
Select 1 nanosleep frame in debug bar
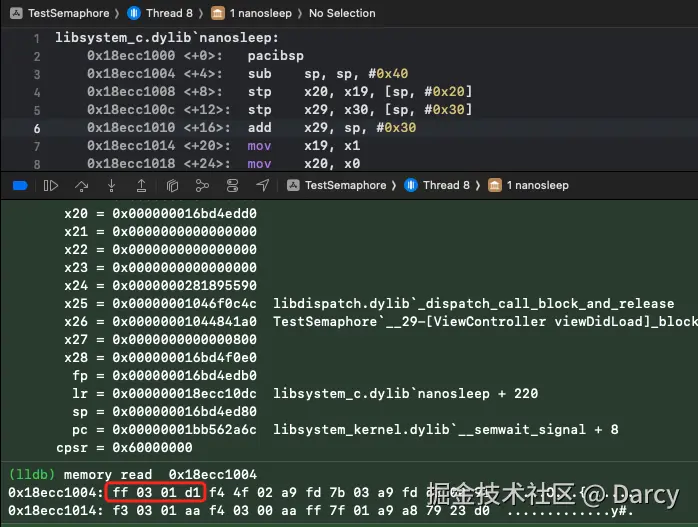click(x=538, y=185)
